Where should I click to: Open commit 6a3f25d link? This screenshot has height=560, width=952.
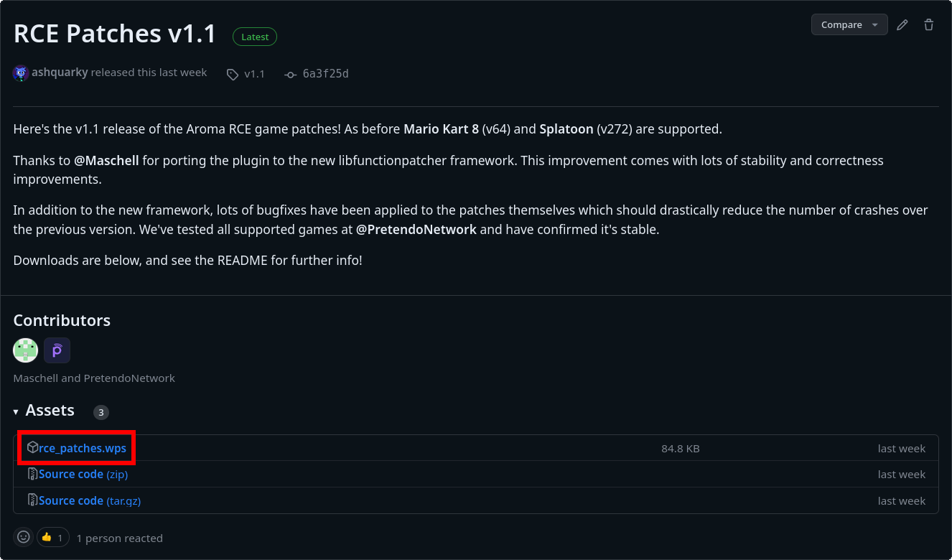(x=325, y=73)
